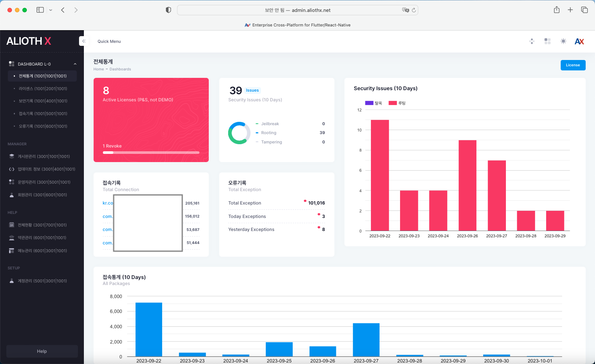This screenshot has height=364, width=595.
Task: Open the Safari tab overview
Action: (584, 10)
